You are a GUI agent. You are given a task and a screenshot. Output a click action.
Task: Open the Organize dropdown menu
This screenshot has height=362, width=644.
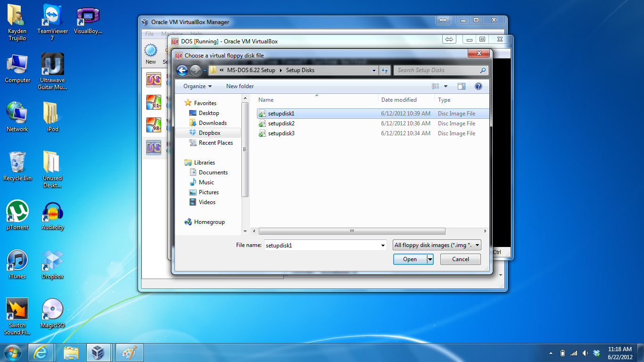click(198, 86)
